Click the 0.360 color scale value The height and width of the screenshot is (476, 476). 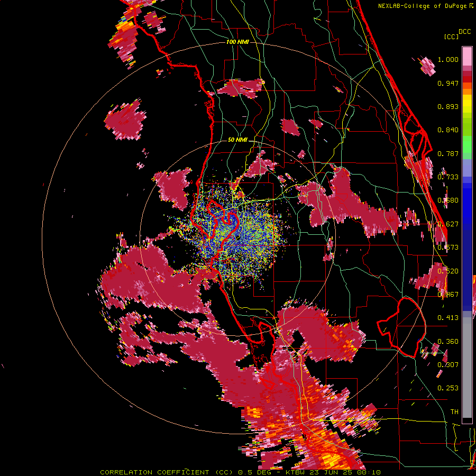click(x=448, y=342)
